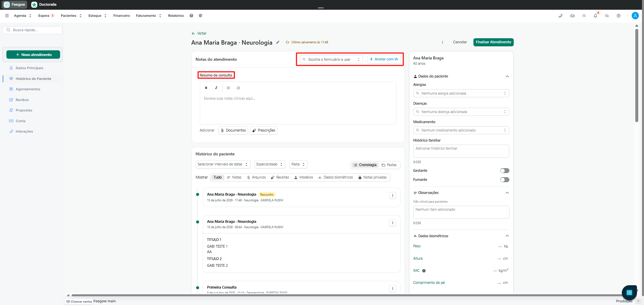This screenshot has width=644, height=305.
Task: Collapse the 'Dados biométricos' section
Action: point(507,236)
